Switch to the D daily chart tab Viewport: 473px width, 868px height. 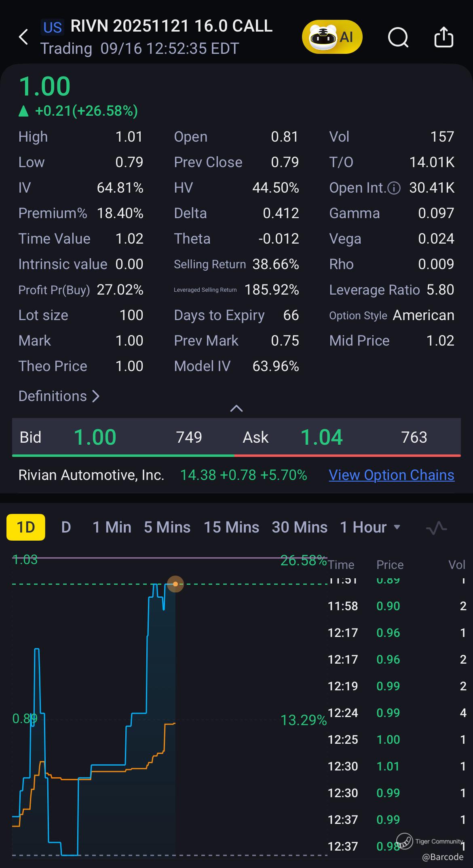66,527
